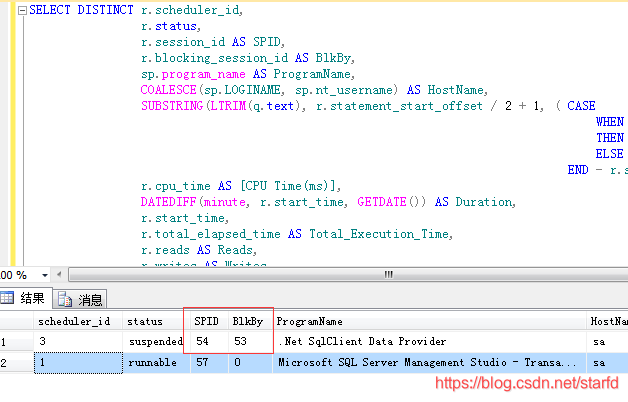Click '.Net SqlClient Data Provider' cell

[429, 342]
